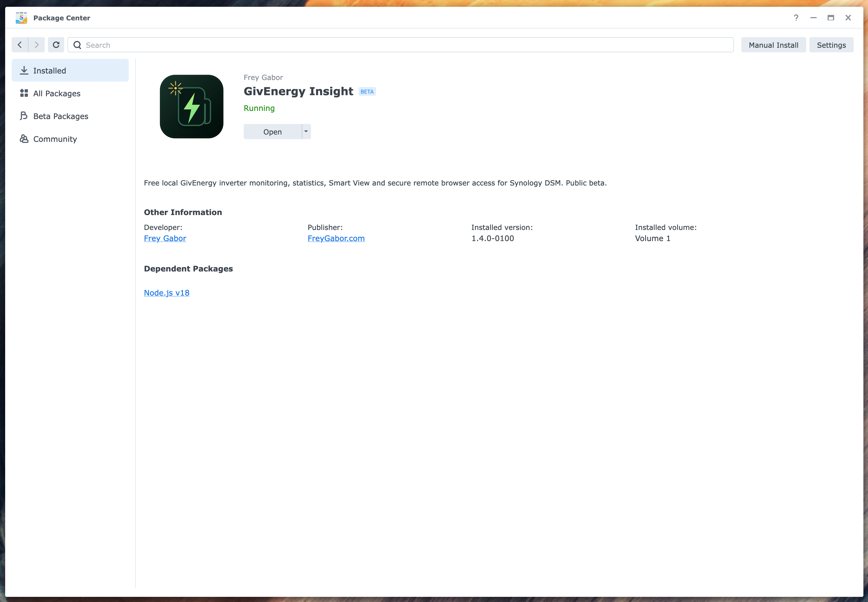Open the help question mark icon
Image resolution: width=868 pixels, height=602 pixels.
click(796, 18)
